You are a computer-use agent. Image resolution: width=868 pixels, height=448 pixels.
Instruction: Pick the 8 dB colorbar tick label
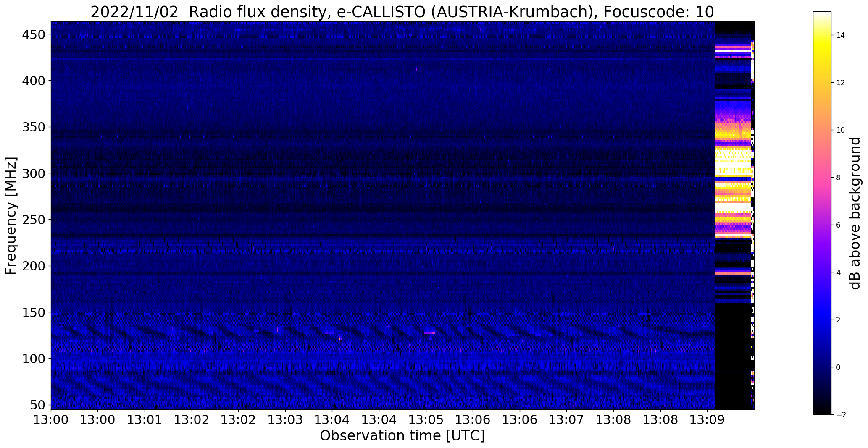tap(839, 178)
